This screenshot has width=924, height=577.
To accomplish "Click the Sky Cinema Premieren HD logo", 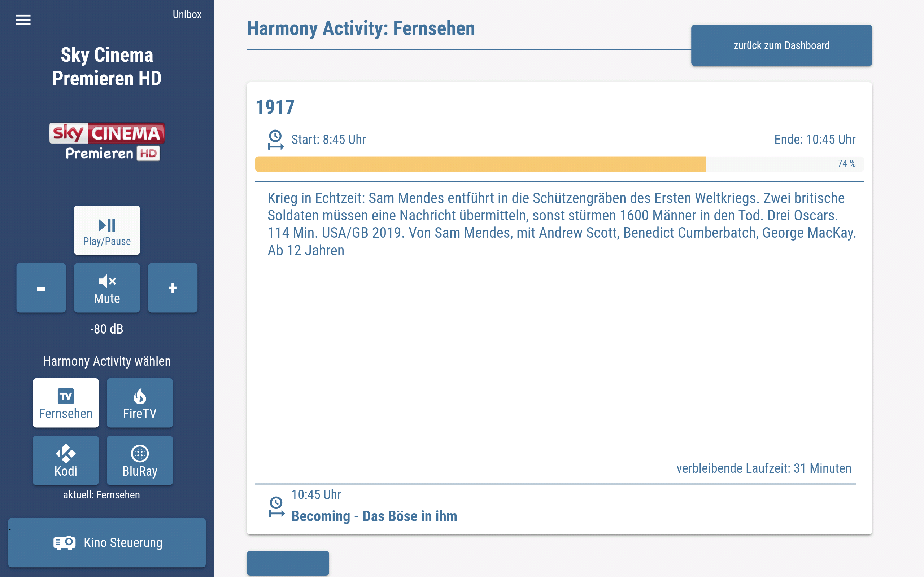I will [x=107, y=142].
